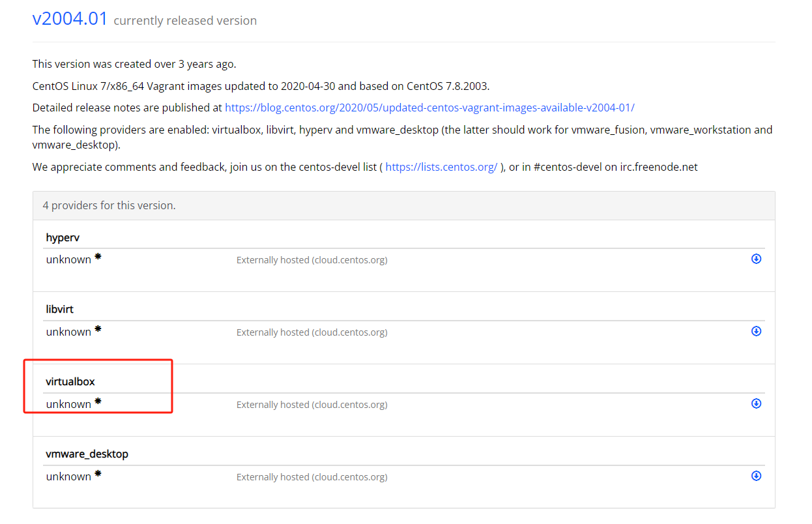Click the unknown link under virtualbox

[x=68, y=404]
